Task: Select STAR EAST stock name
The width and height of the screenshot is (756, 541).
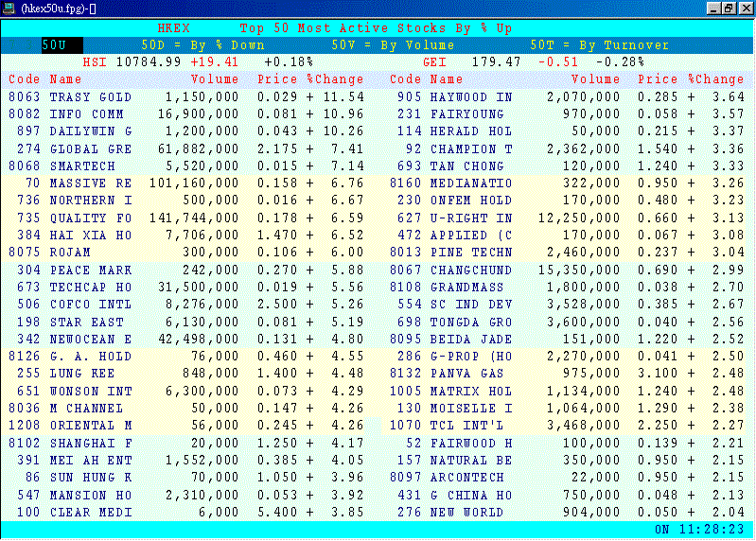Action: coord(87,323)
